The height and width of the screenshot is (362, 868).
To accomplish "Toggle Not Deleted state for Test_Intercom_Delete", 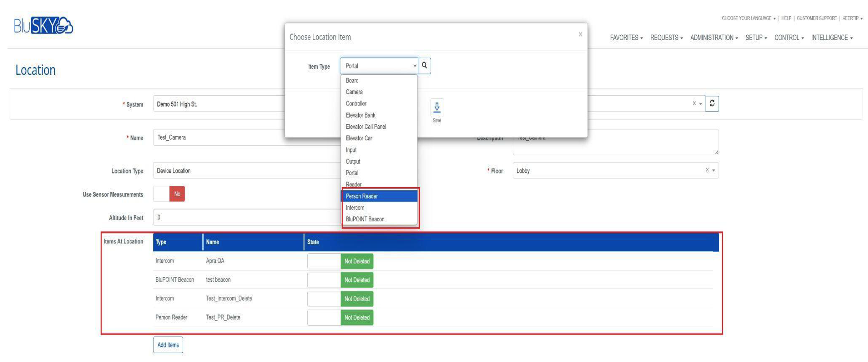I will [340, 299].
